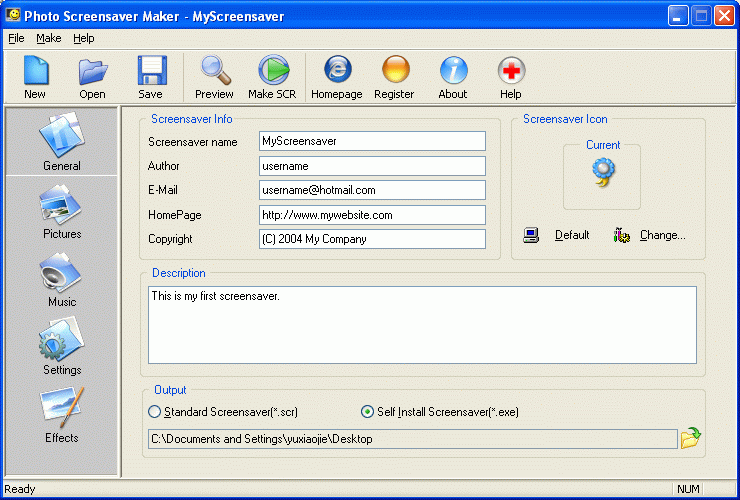740x500 pixels.
Task: Switch to the Pictures sidebar section
Action: coord(62,213)
